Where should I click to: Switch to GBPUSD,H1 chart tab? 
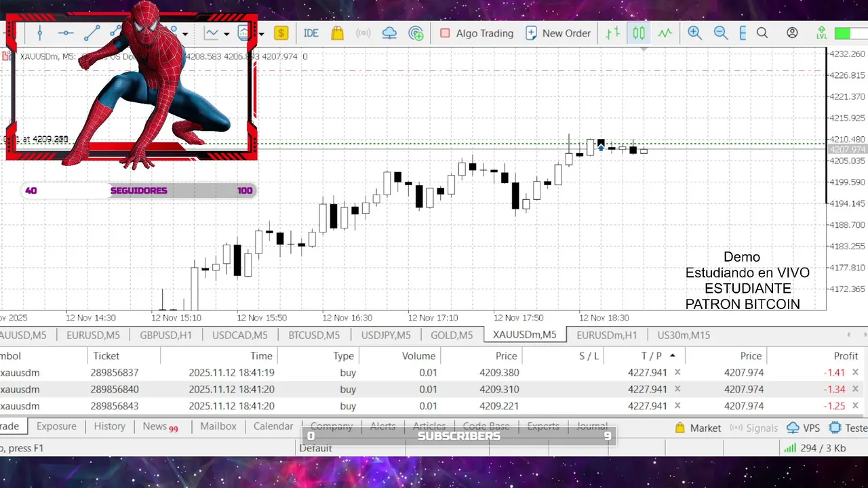[166, 335]
